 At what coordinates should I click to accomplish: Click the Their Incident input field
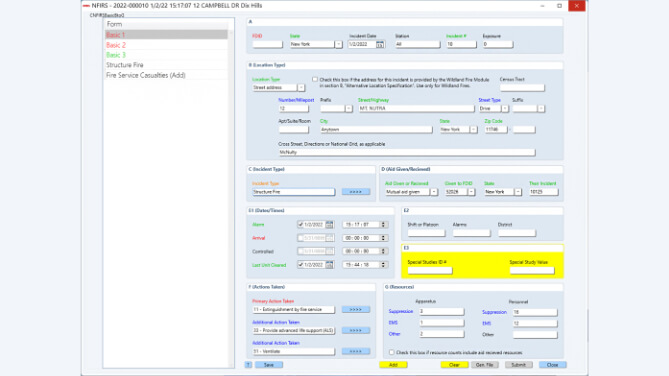click(544, 192)
